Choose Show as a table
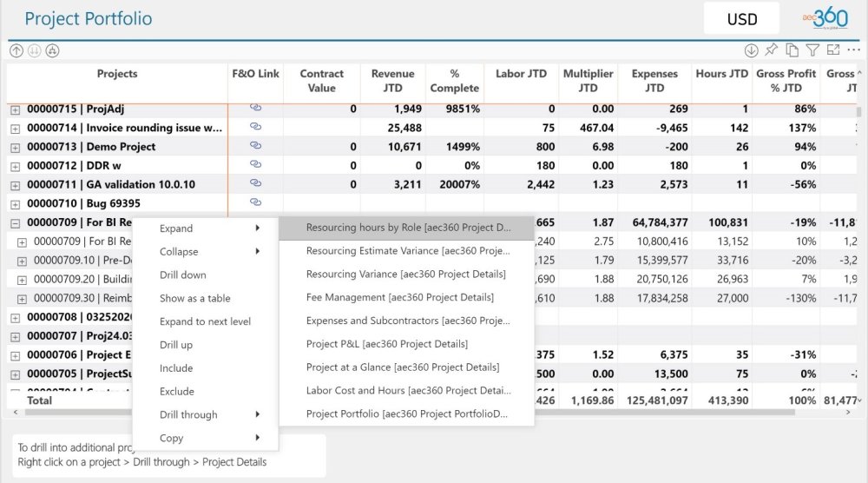 coord(205,298)
